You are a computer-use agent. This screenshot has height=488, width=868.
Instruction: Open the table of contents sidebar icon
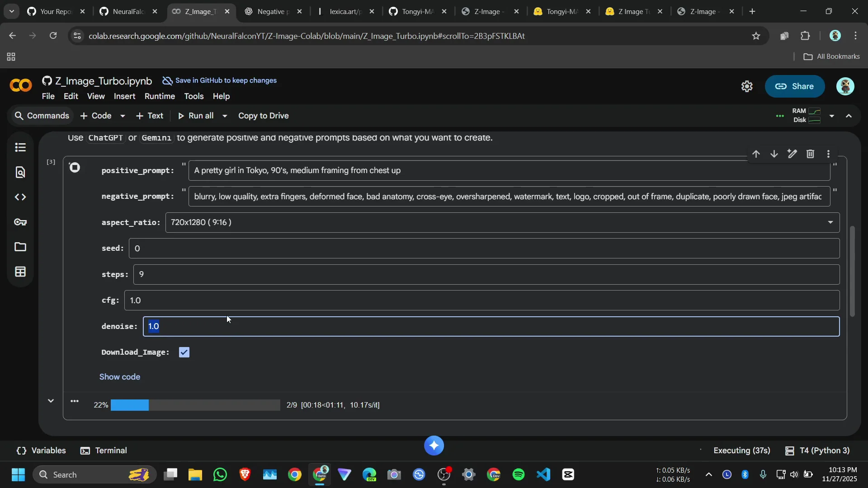point(20,147)
